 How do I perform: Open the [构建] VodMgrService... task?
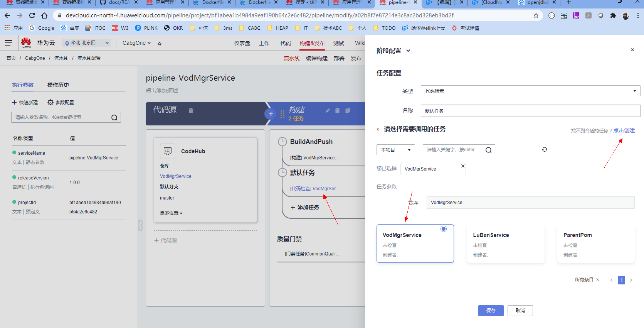(314, 158)
